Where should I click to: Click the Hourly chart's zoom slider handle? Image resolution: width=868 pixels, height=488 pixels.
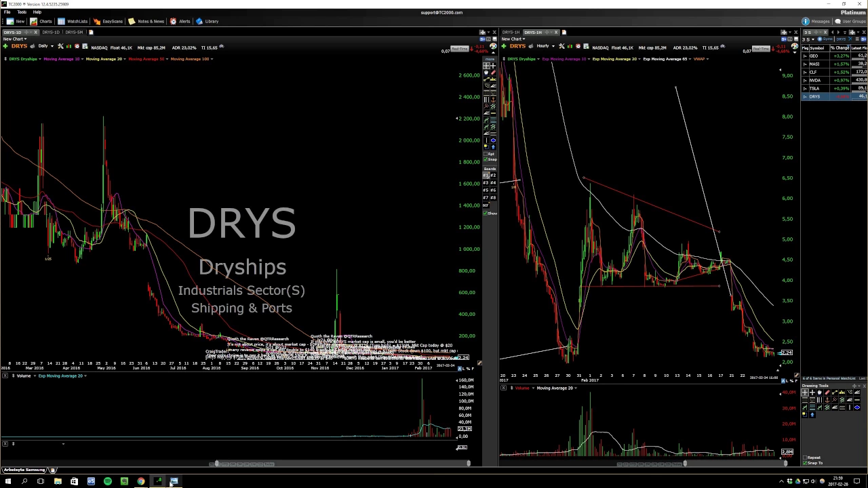pyautogui.click(x=685, y=463)
